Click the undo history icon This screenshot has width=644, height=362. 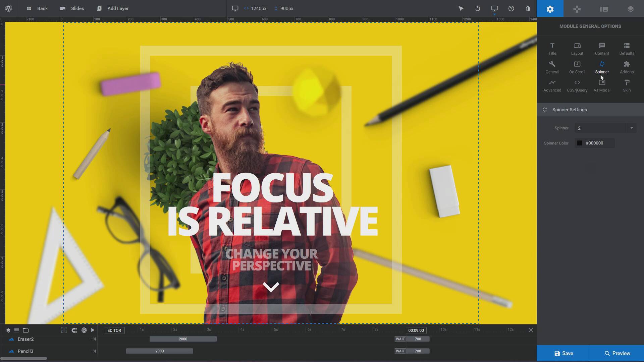click(x=478, y=8)
